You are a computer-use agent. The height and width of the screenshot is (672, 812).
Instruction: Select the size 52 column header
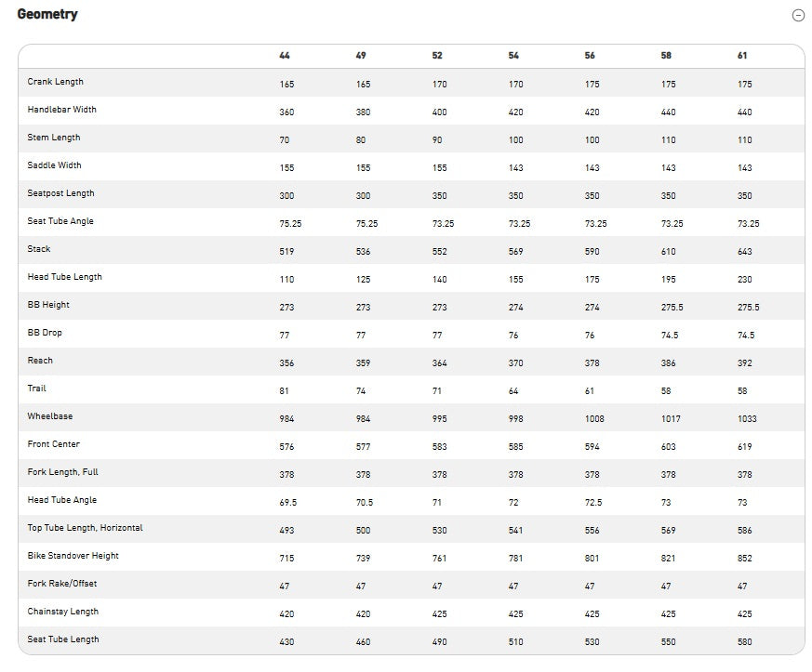437,56
